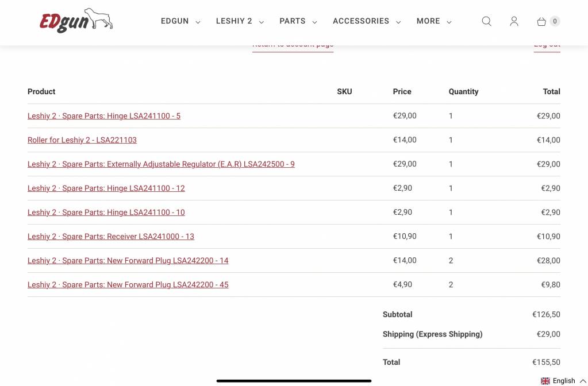Open the English language selector arrow
The image size is (588, 386).
coord(583,381)
